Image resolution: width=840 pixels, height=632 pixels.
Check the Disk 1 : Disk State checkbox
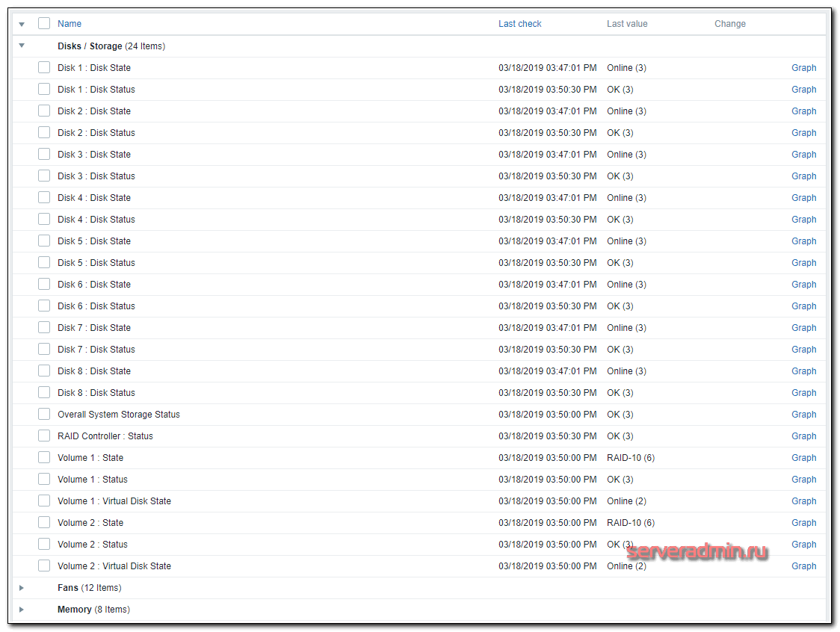coord(44,68)
